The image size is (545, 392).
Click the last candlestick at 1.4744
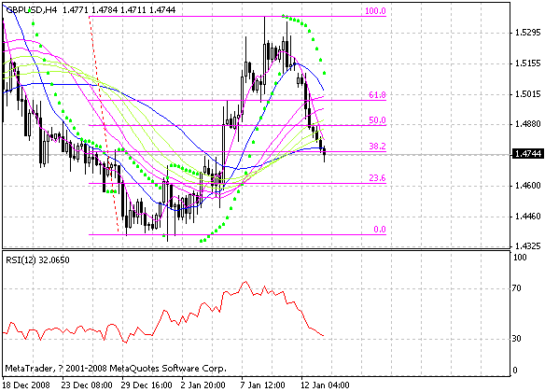tap(324, 154)
